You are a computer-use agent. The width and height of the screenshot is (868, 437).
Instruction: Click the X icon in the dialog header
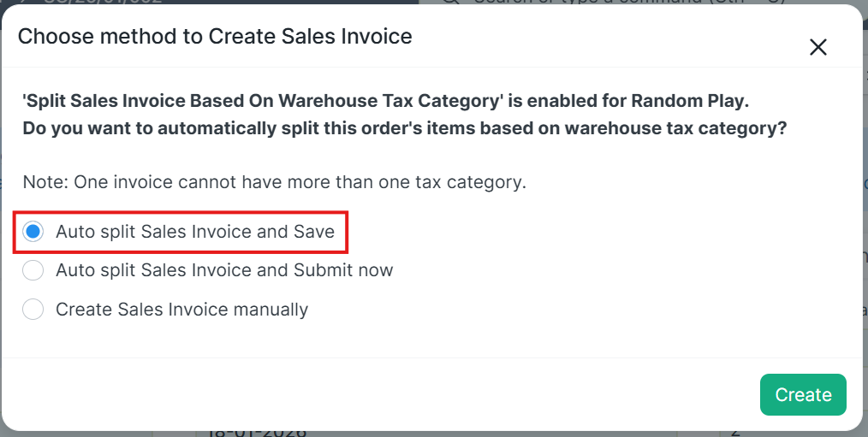click(817, 47)
